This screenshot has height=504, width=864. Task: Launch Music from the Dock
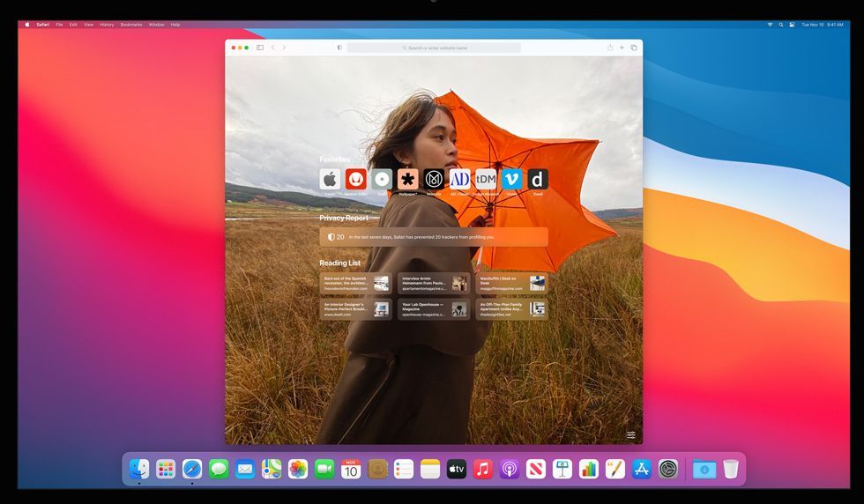483,470
